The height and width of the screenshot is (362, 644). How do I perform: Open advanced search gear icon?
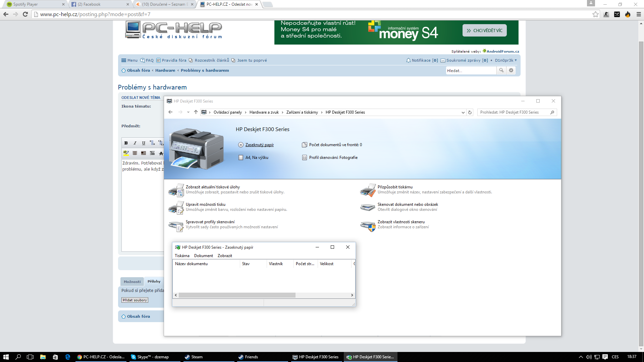coord(511,70)
